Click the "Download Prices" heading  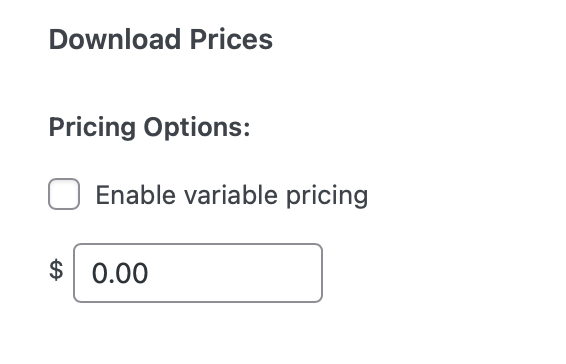pos(161,39)
